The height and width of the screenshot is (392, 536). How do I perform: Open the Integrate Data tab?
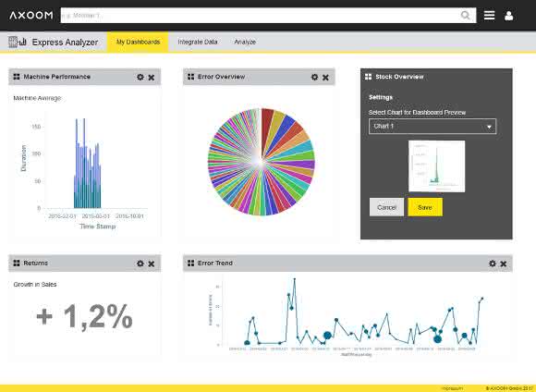[198, 43]
